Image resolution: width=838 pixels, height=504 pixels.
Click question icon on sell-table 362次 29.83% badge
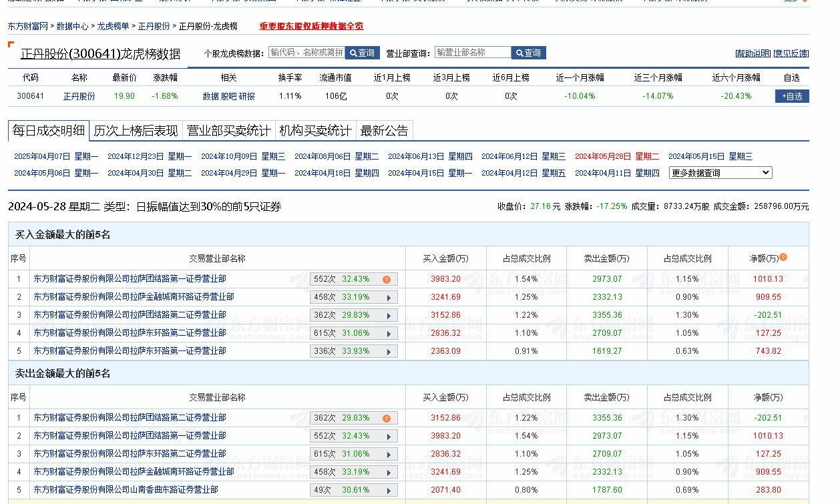click(x=387, y=419)
